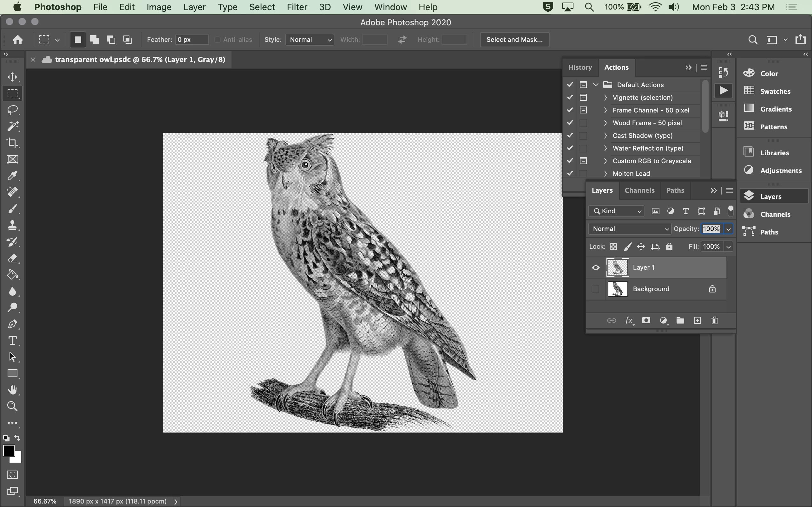
Task: Add a layer mask to Layer 1
Action: coord(646,321)
